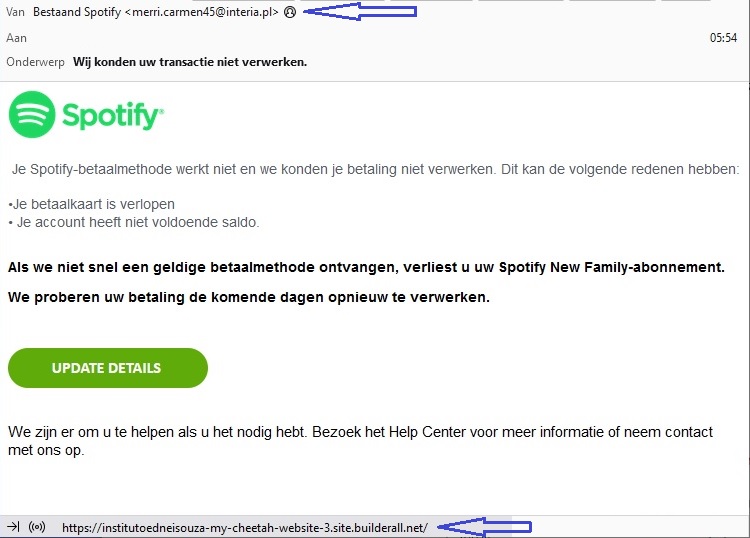
Task: Click the arrow-to-bar icon in the status bar
Action: click(x=14, y=527)
